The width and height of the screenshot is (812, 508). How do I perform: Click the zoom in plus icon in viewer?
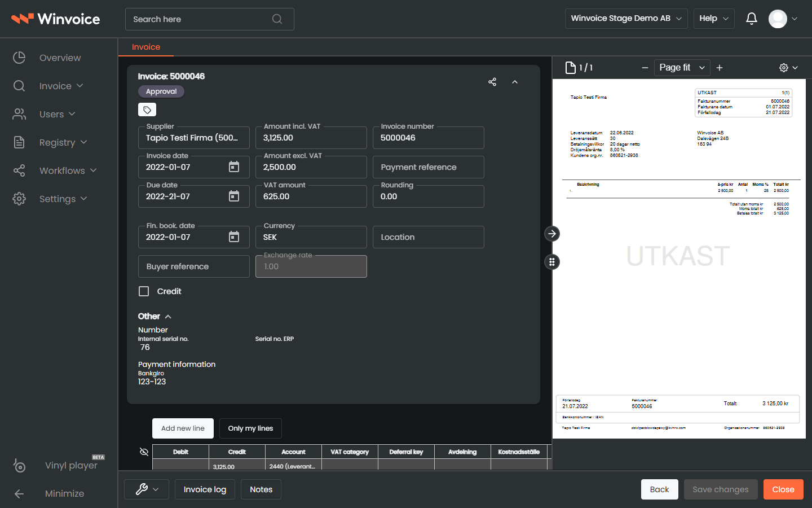720,68
